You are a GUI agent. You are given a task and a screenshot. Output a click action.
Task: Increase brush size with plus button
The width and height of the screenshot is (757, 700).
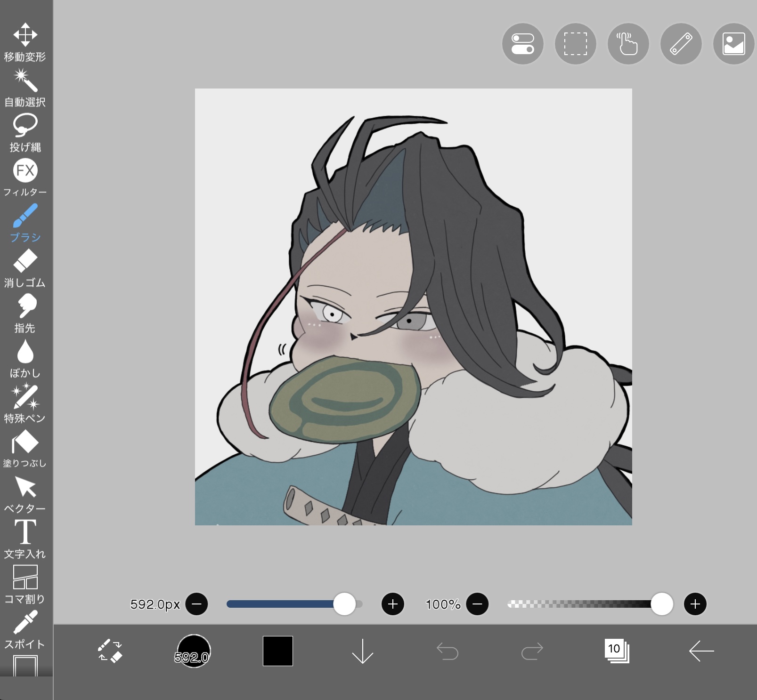pyautogui.click(x=392, y=604)
